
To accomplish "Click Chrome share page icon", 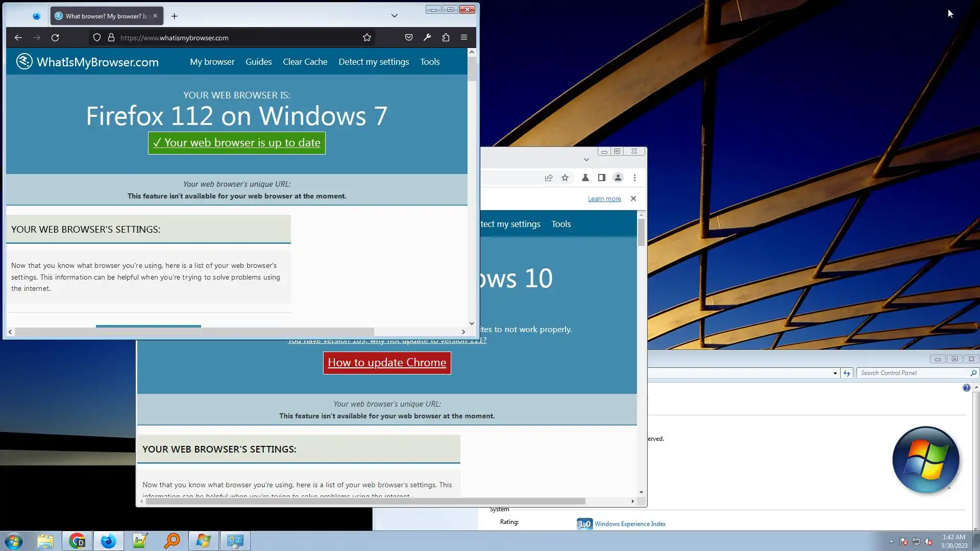I will click(548, 178).
